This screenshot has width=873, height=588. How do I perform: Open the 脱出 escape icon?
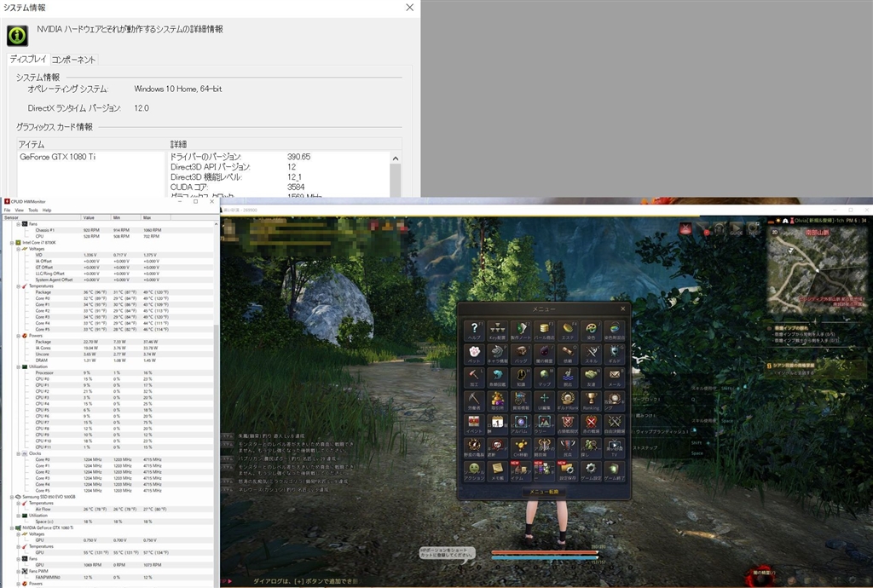click(x=567, y=378)
